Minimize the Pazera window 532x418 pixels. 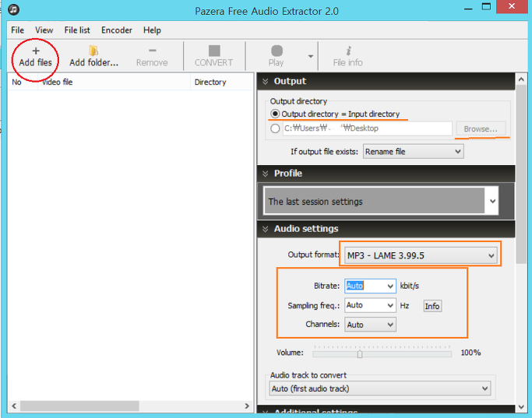point(468,8)
